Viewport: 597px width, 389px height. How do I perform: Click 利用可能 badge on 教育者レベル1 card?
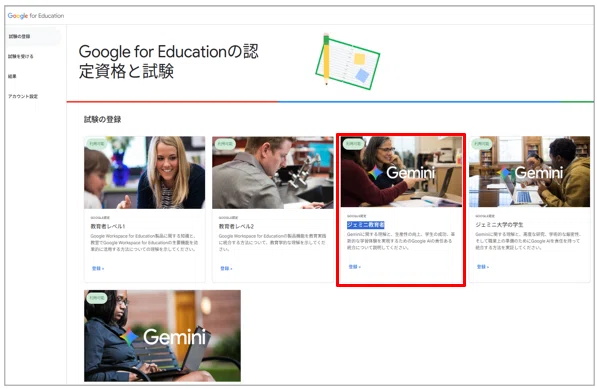pos(97,144)
